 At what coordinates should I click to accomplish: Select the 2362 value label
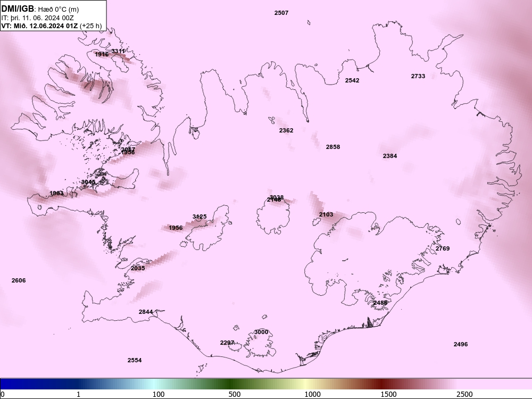point(286,130)
